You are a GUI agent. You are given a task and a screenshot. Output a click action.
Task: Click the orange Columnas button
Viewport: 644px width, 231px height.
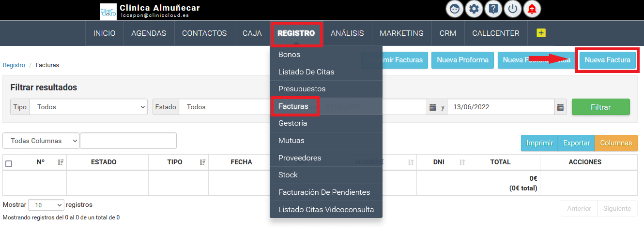[x=616, y=143]
